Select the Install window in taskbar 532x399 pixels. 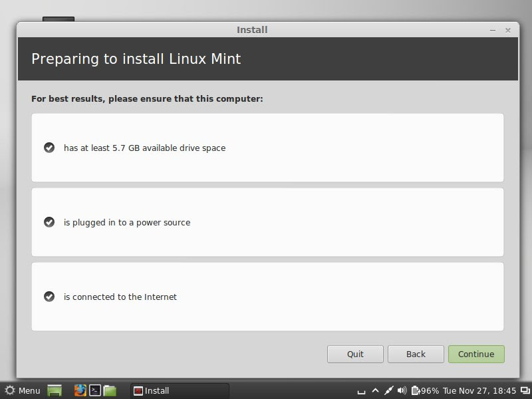pos(180,390)
